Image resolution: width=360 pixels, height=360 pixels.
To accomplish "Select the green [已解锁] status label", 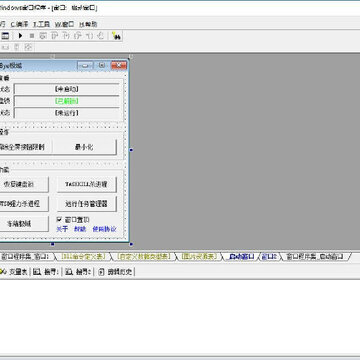I will 67,101.
